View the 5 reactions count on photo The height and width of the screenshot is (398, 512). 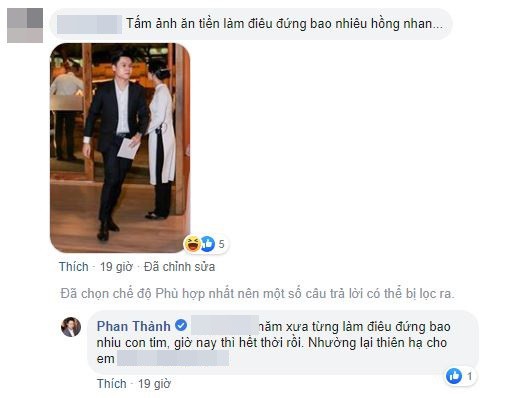(221, 244)
